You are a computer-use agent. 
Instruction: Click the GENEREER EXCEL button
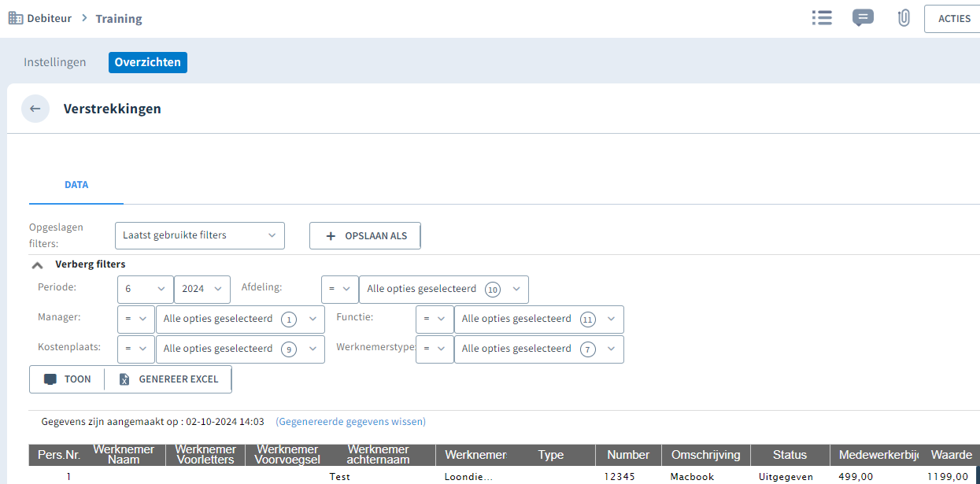168,379
